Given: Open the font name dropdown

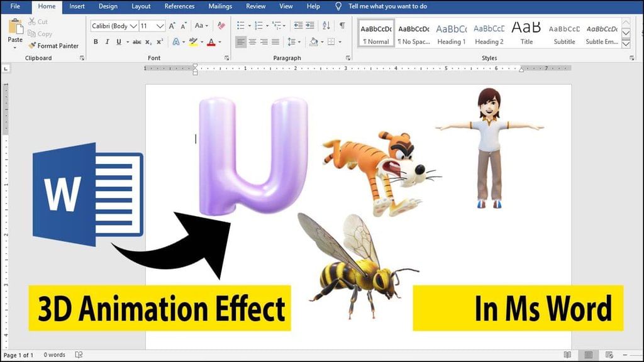Looking at the screenshot, I should coord(133,26).
